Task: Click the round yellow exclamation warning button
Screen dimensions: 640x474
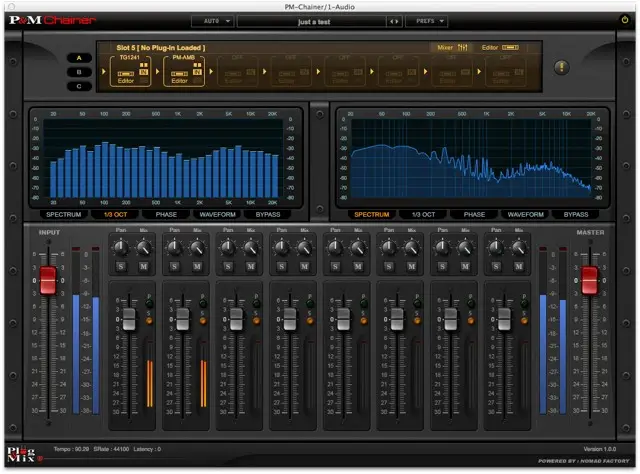Action: [562, 67]
